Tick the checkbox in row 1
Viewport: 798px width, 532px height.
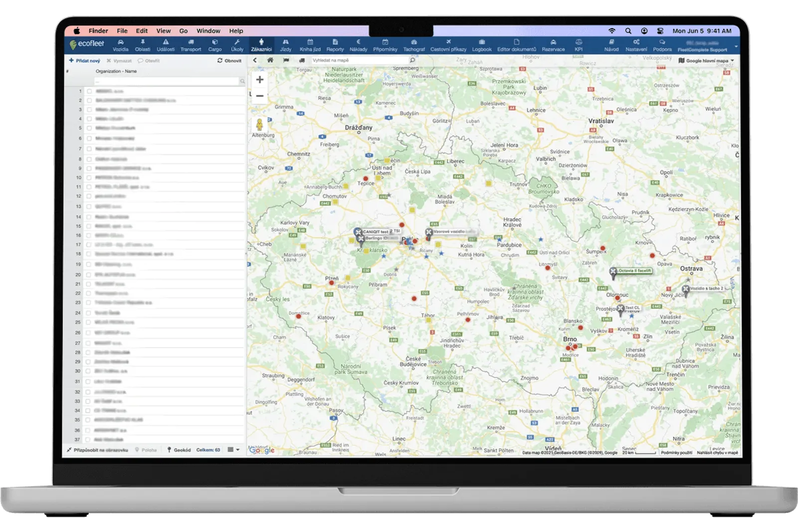(x=89, y=91)
